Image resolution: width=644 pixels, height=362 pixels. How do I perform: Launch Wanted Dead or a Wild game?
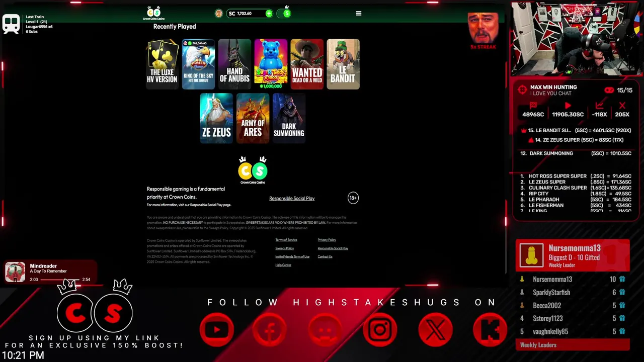tap(307, 64)
